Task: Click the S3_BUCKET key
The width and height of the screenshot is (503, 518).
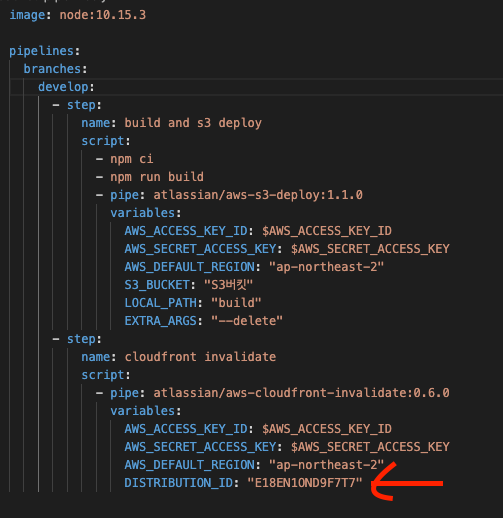Action: pyautogui.click(x=157, y=285)
